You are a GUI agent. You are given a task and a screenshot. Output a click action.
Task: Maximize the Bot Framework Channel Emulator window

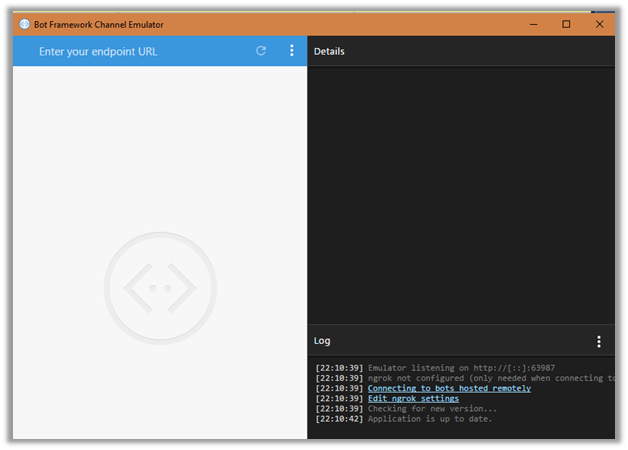pyautogui.click(x=566, y=24)
